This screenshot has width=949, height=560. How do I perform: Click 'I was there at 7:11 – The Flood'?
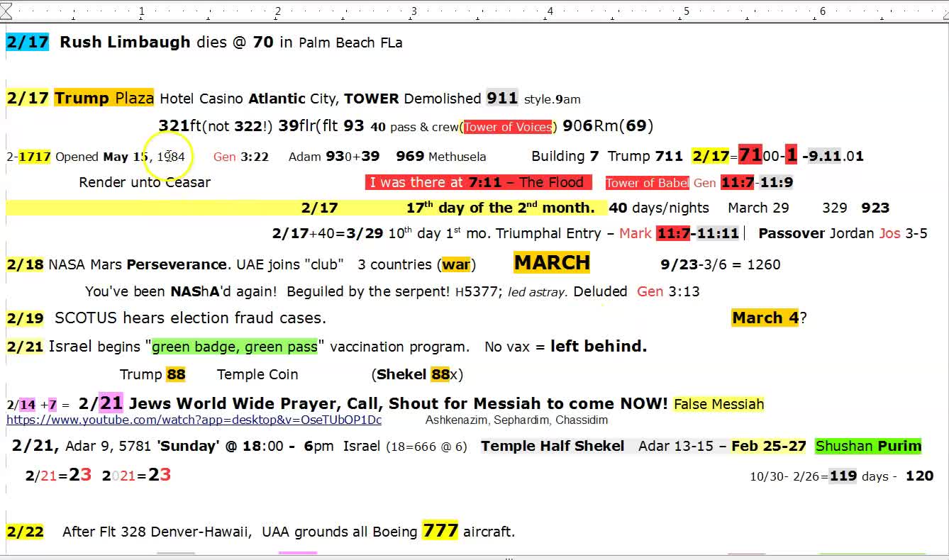point(477,182)
